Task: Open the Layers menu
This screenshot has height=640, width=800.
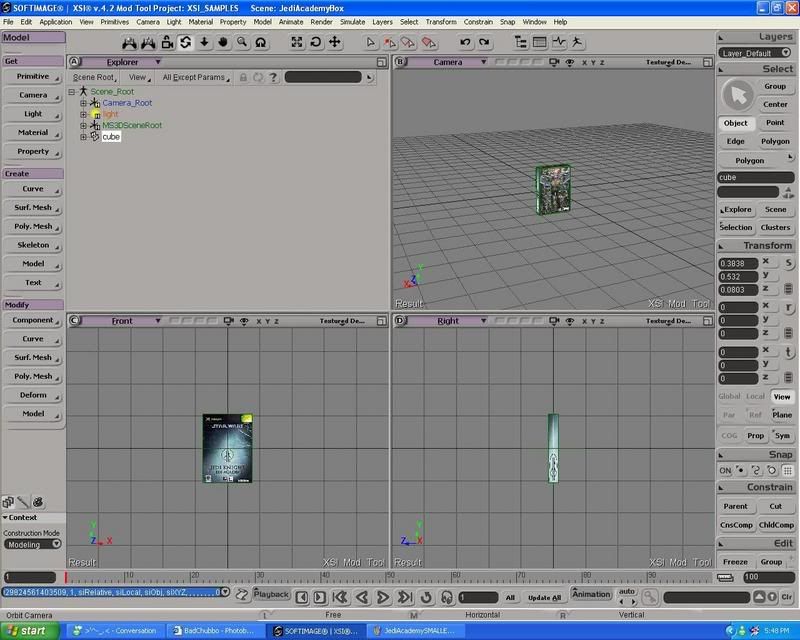Action: pyautogui.click(x=382, y=22)
